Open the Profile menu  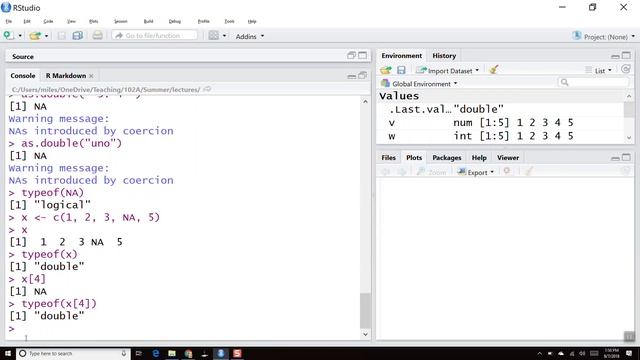[x=203, y=21]
